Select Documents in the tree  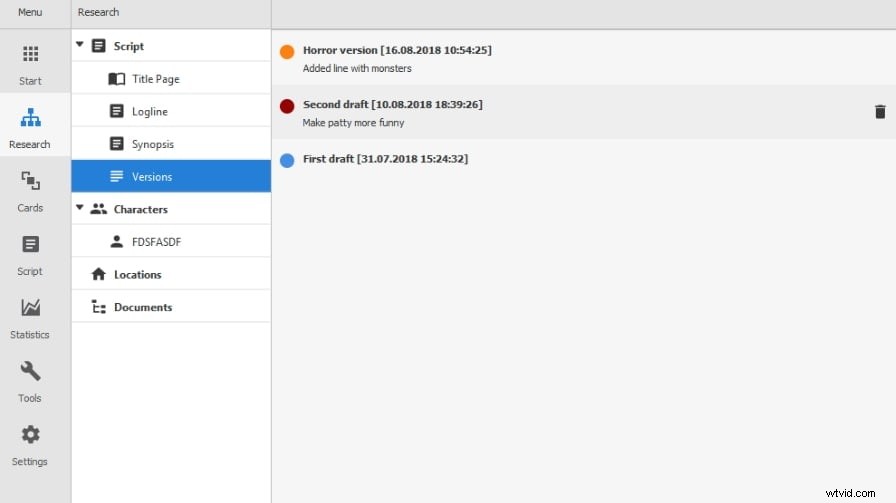(x=171, y=306)
